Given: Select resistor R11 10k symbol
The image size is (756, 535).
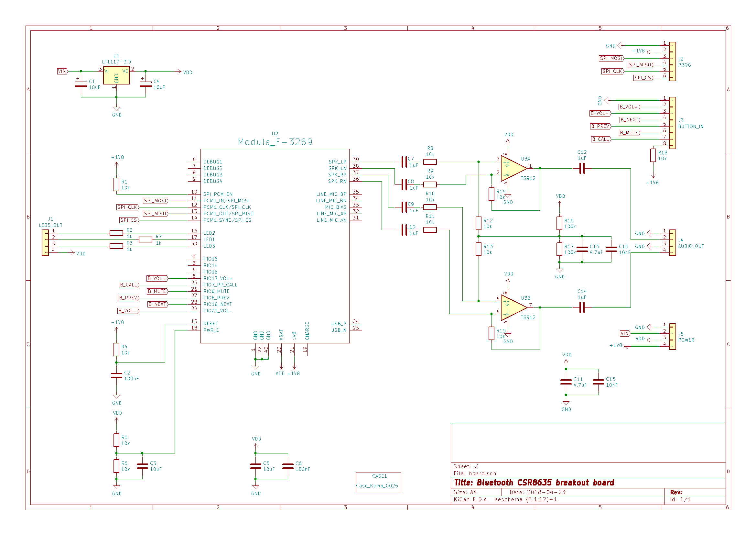Looking at the screenshot, I should click(x=430, y=230).
